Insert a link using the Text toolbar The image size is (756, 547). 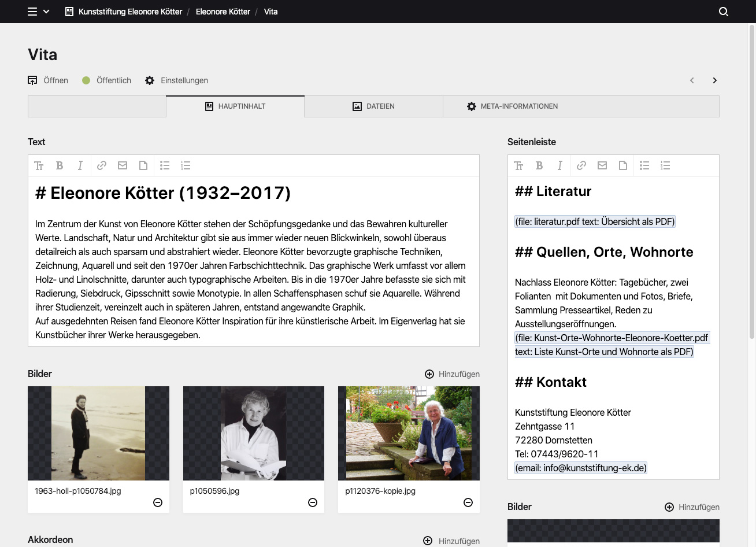pos(101,165)
